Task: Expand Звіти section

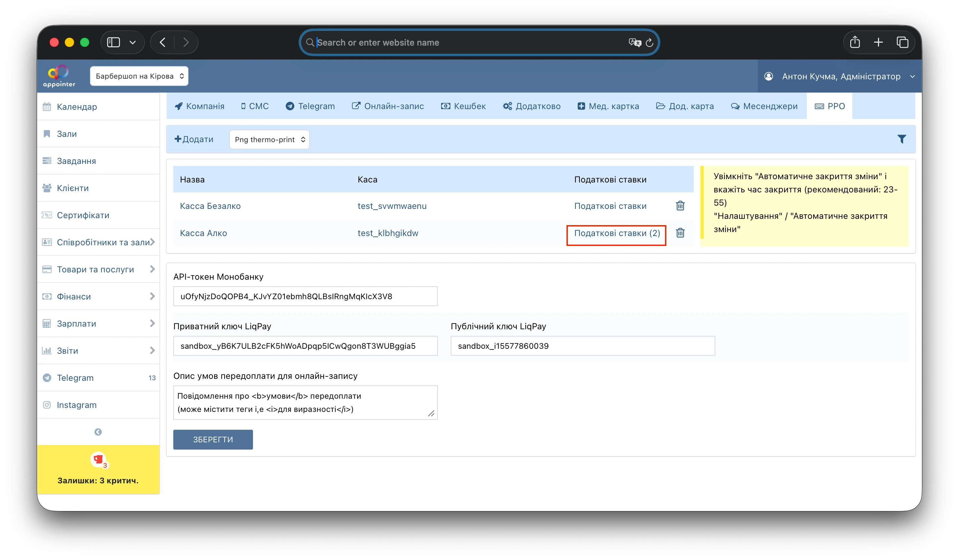Action: 98,350
